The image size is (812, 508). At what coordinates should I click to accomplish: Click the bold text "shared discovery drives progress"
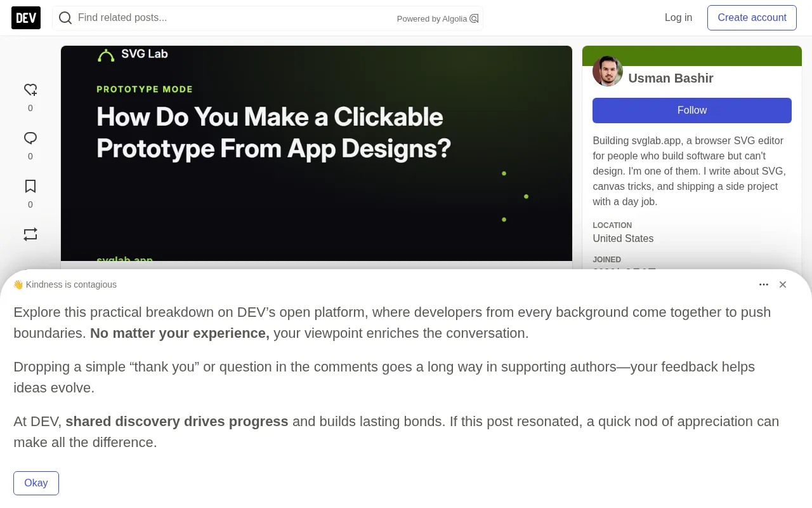(177, 422)
